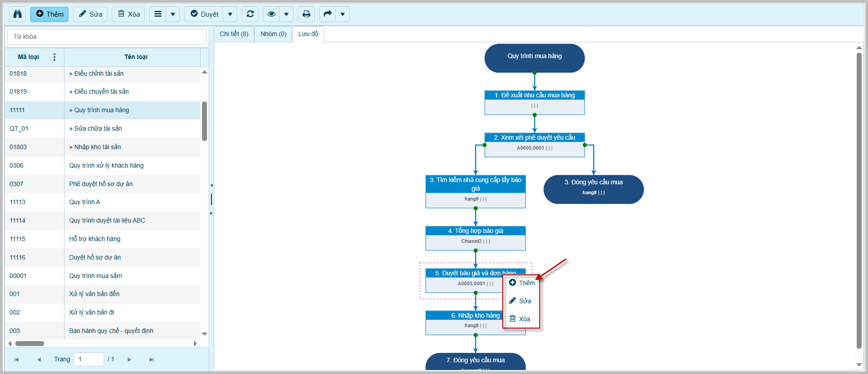Open the Mã loại column options menu

55,57
